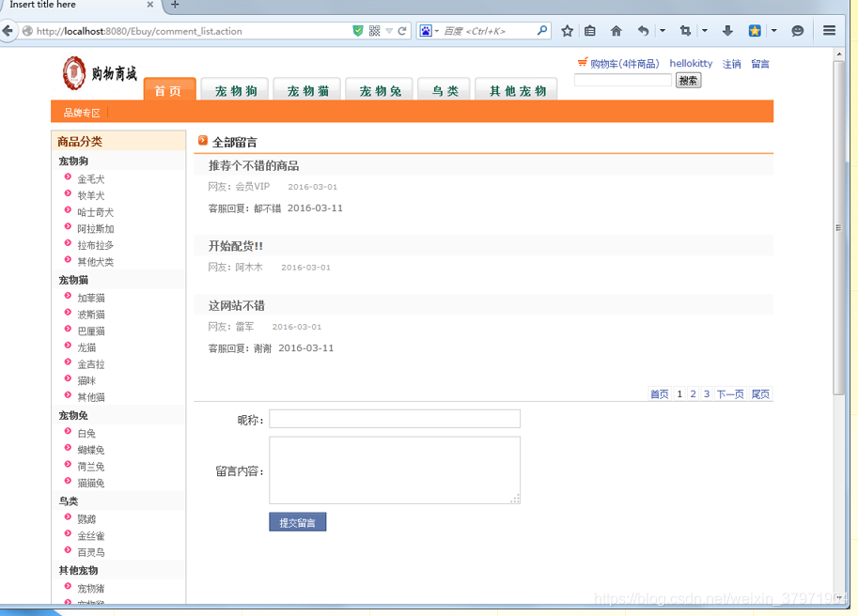Click the undo arrow toolbar icon
Image resolution: width=858 pixels, height=616 pixels.
pos(643,31)
